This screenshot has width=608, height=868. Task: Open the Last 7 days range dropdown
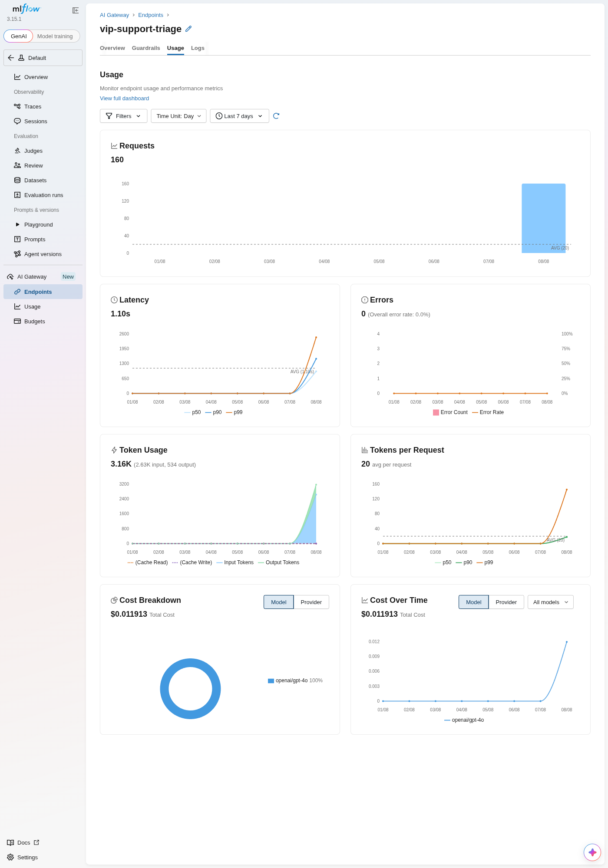pyautogui.click(x=239, y=116)
